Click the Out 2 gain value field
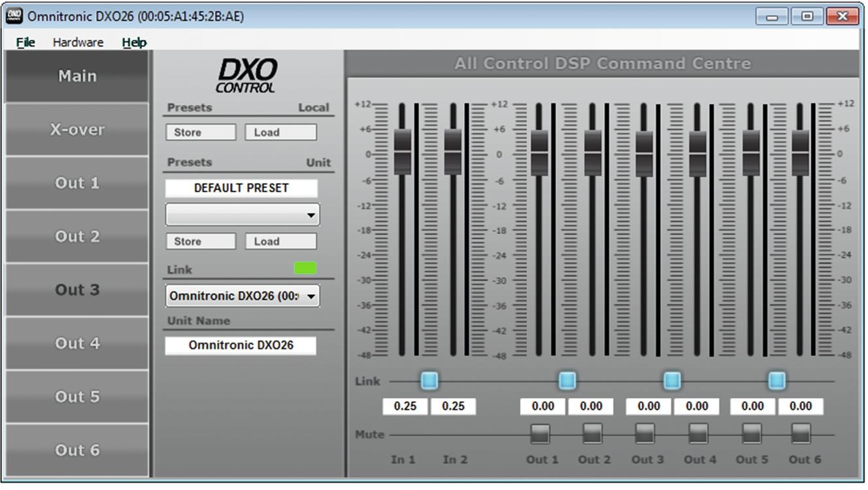 point(591,406)
